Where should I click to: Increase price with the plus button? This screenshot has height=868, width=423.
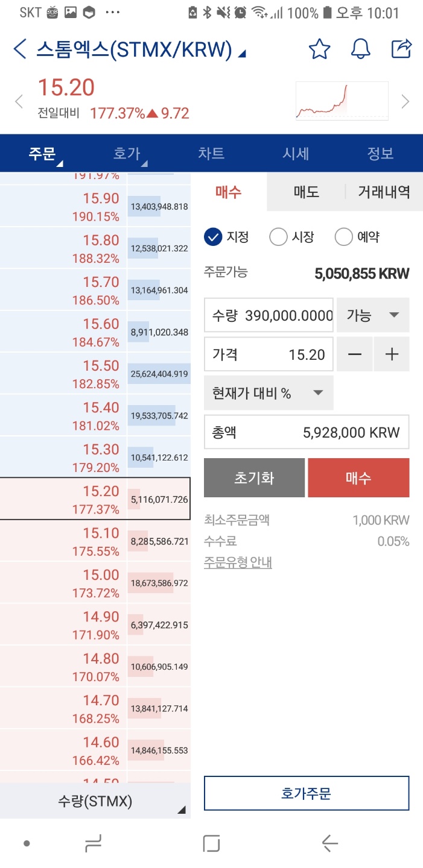(x=392, y=354)
